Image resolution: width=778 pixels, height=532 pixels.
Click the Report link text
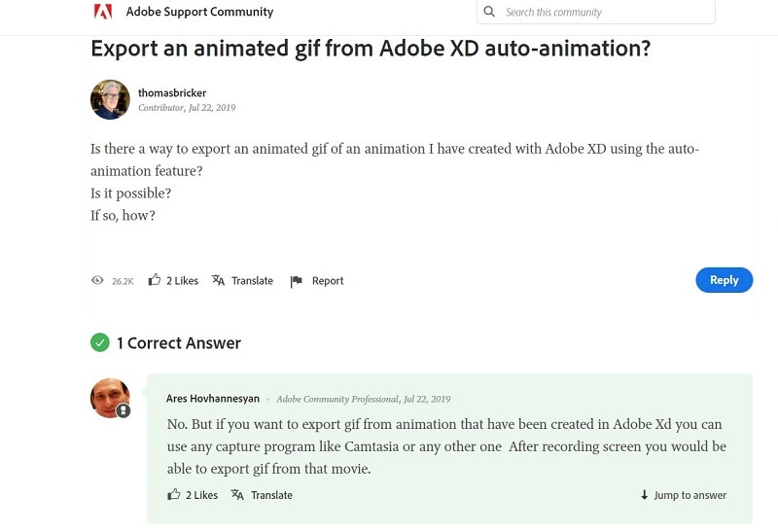pyautogui.click(x=328, y=281)
